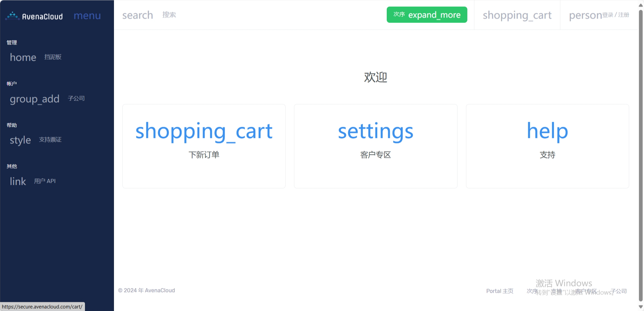
Task: Click the scrollbar down arrow
Action: coord(641,307)
